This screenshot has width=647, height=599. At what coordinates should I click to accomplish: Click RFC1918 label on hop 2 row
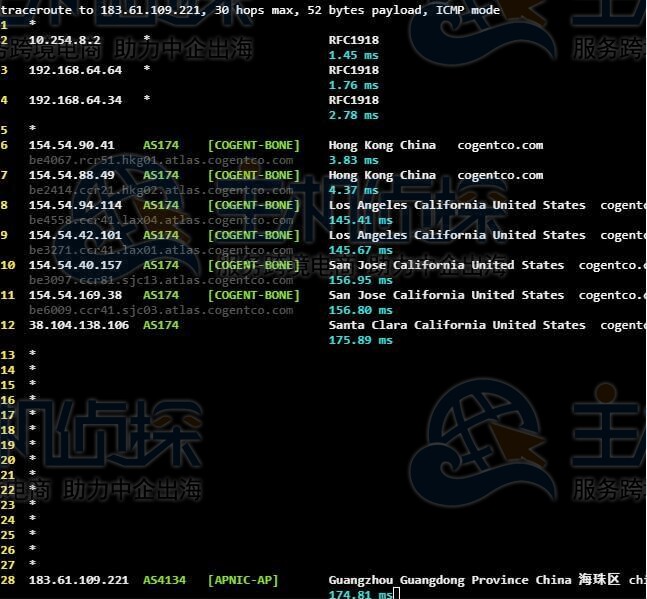point(354,40)
